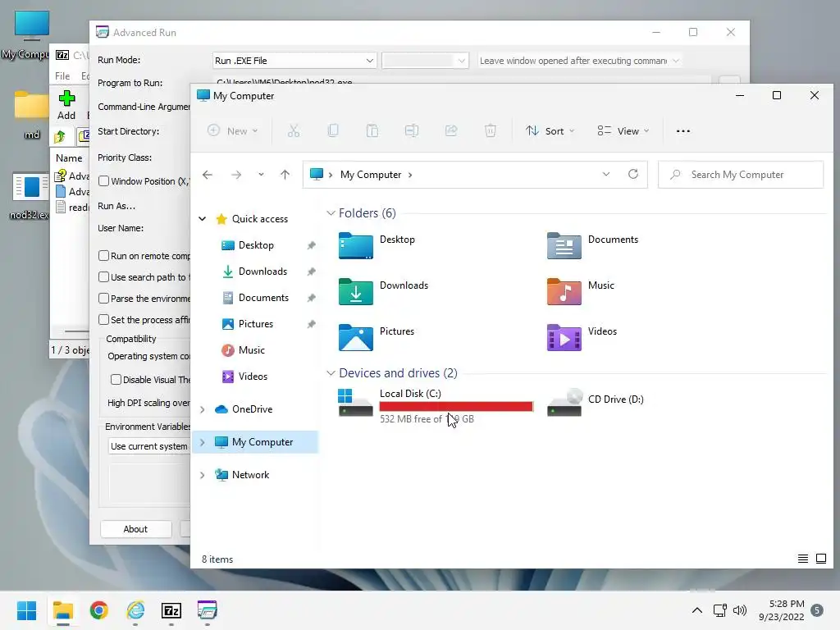840x630 pixels.
Task: Select the CD Drive (D:) icon
Action: 564,403
